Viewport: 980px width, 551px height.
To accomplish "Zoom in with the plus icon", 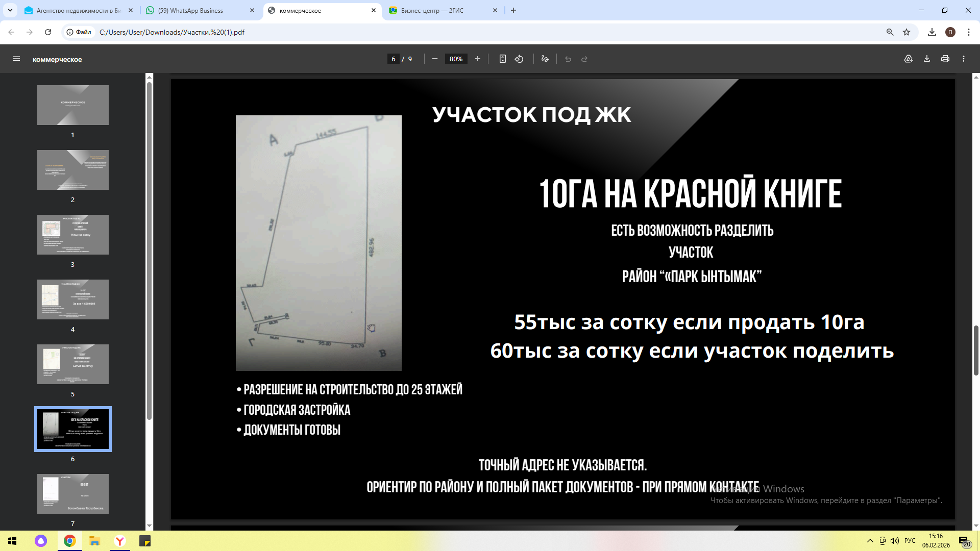I will tap(478, 59).
